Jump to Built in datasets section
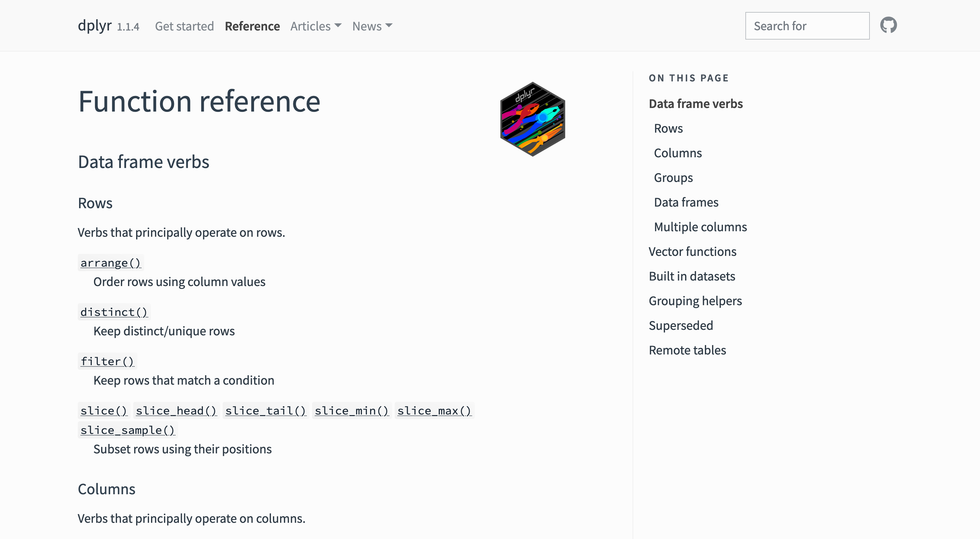This screenshot has height=539, width=980. (692, 276)
